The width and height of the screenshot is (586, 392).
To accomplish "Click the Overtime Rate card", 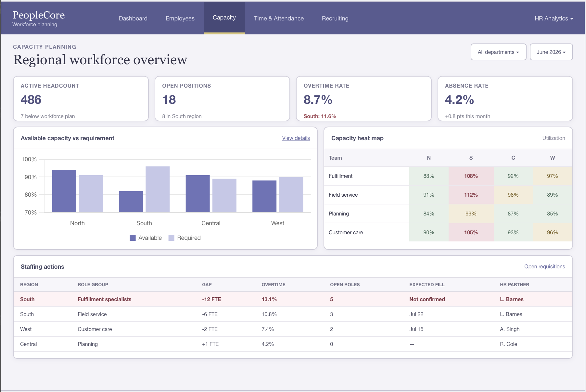I will 364,99.
